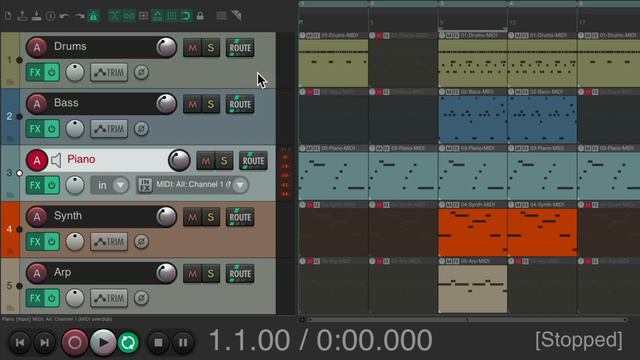Go to project start transport button
Viewport: 640px width, 360px height.
20,342
